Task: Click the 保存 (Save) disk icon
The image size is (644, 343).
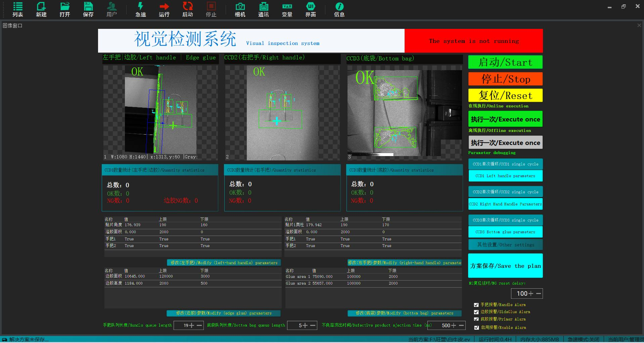Action: point(88,9)
